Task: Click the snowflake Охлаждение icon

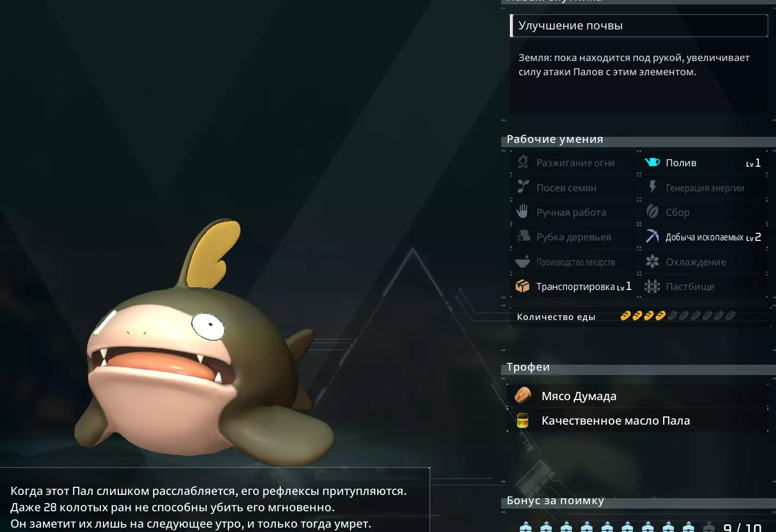Action: (652, 262)
